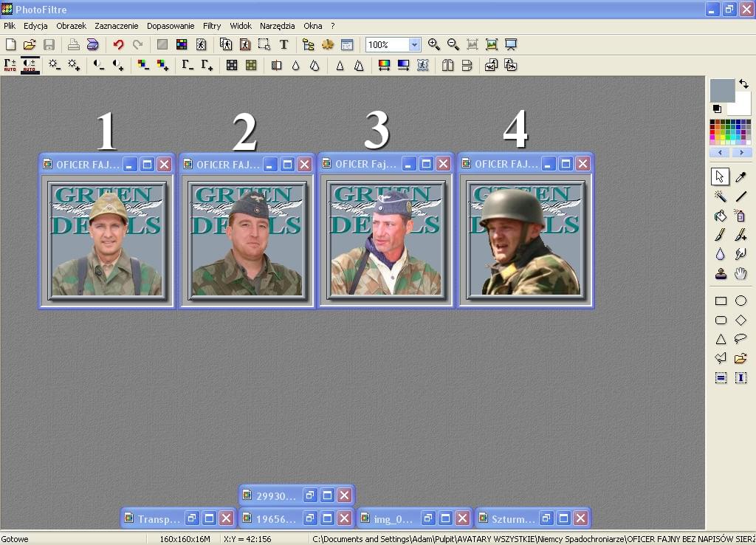Open a file with the folder icon

point(30,45)
